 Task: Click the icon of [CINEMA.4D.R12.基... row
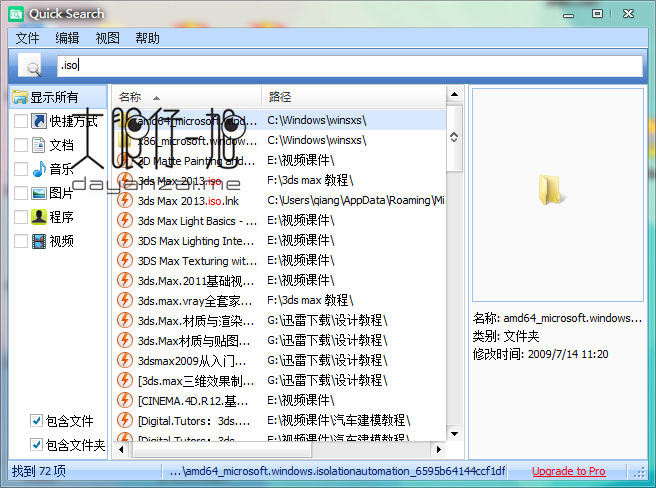point(125,401)
